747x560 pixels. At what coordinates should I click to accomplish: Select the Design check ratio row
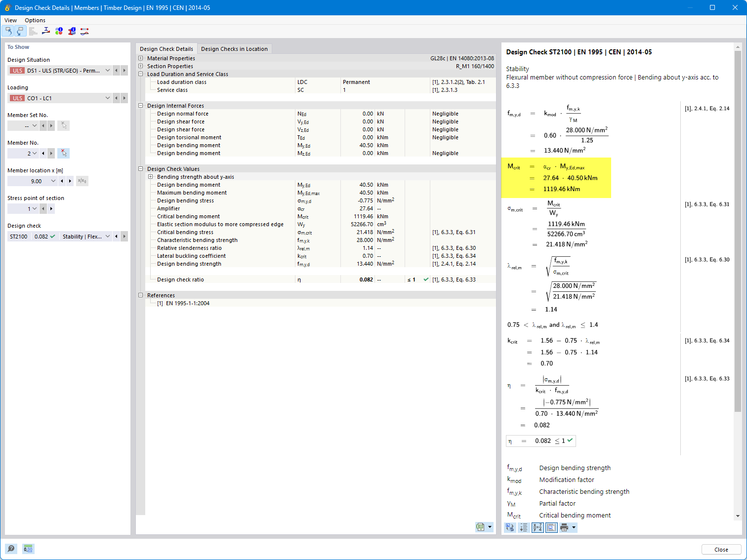[x=321, y=280]
